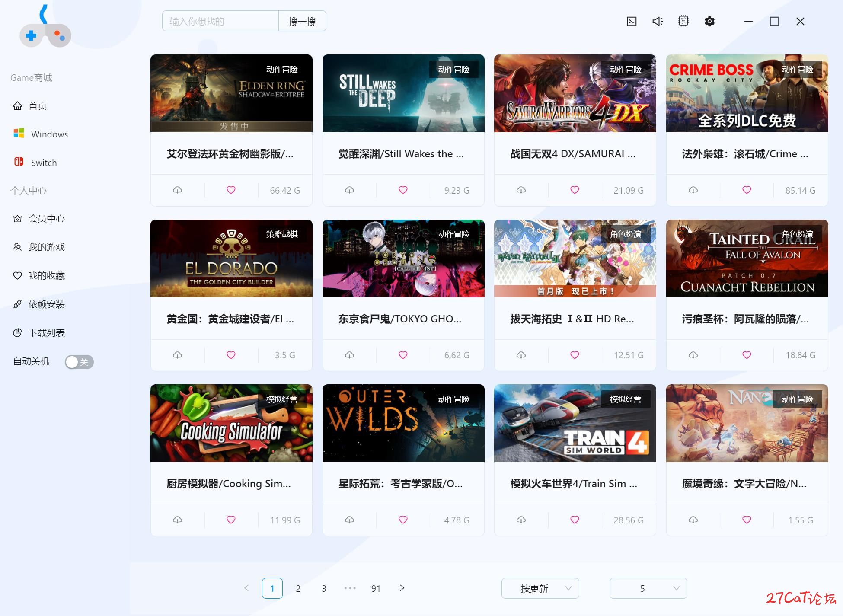
Task: Download Tainted Grail cloud icon
Action: pyautogui.click(x=693, y=355)
